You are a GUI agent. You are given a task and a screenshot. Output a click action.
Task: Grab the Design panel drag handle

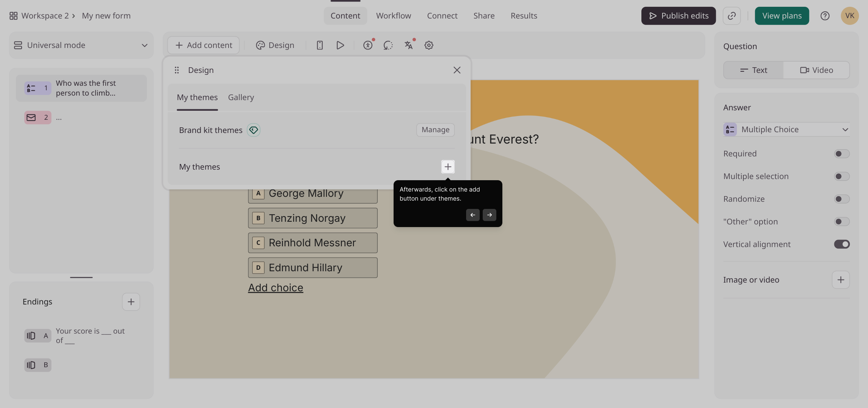click(176, 70)
